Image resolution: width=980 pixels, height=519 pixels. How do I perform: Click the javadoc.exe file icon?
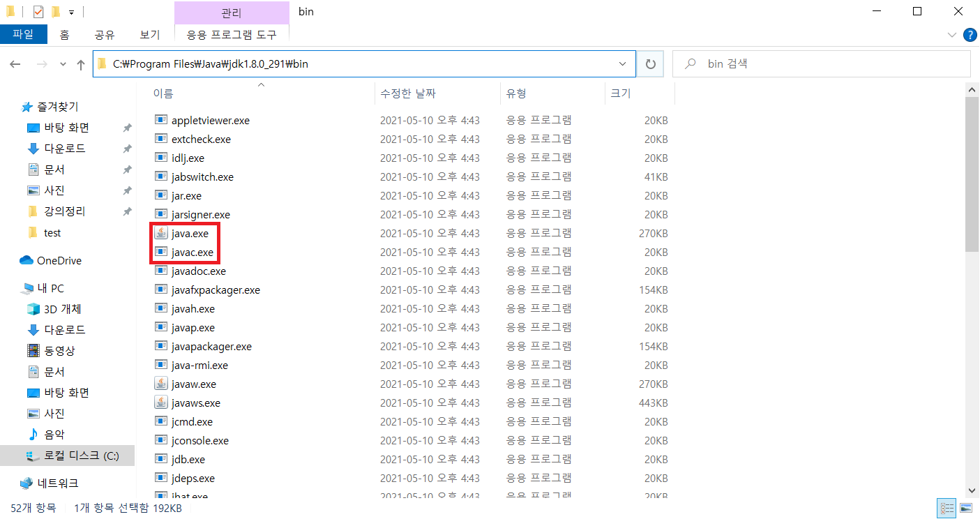(161, 271)
